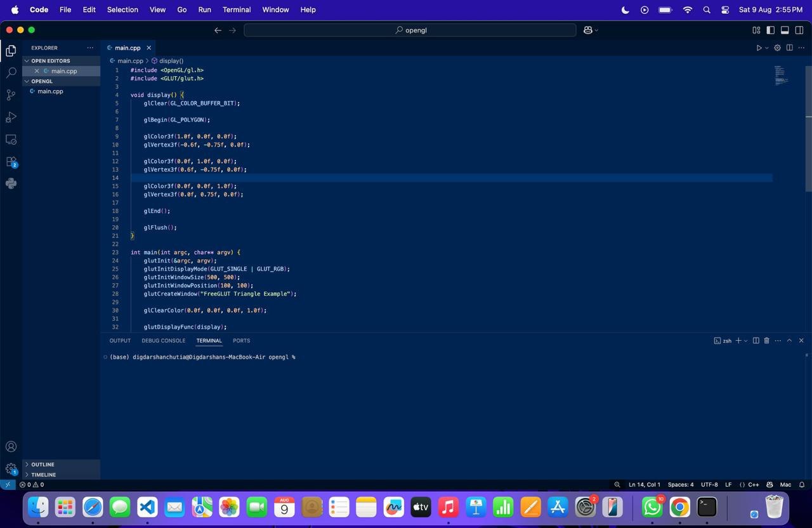812x528 pixels.
Task: Expand the Outline section
Action: (x=43, y=465)
